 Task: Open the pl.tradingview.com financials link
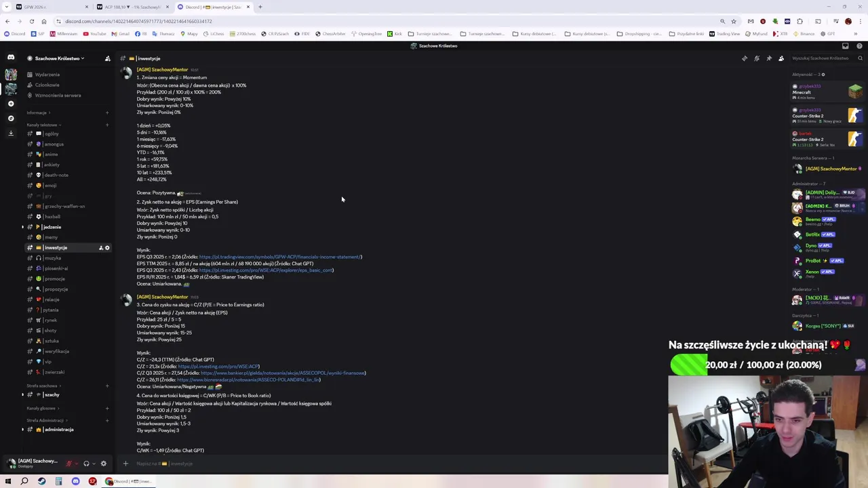point(281,257)
